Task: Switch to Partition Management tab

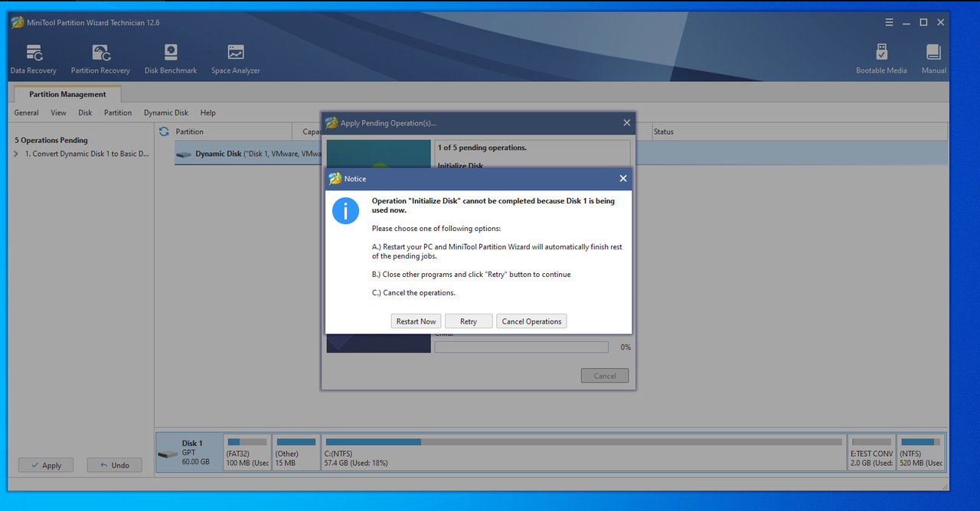Action: point(67,94)
